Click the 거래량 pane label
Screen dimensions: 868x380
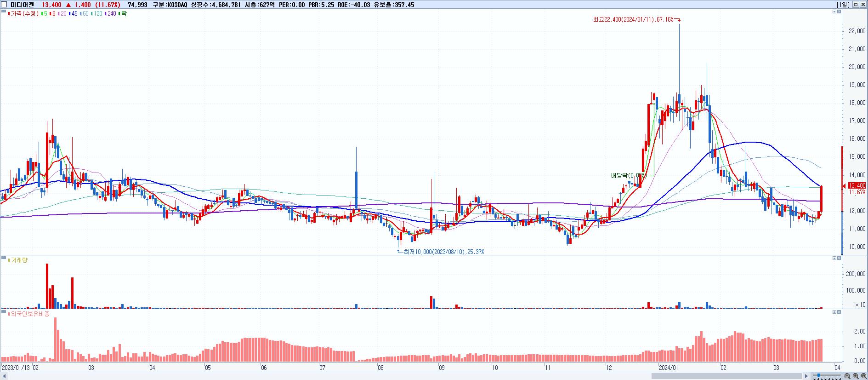click(x=19, y=260)
